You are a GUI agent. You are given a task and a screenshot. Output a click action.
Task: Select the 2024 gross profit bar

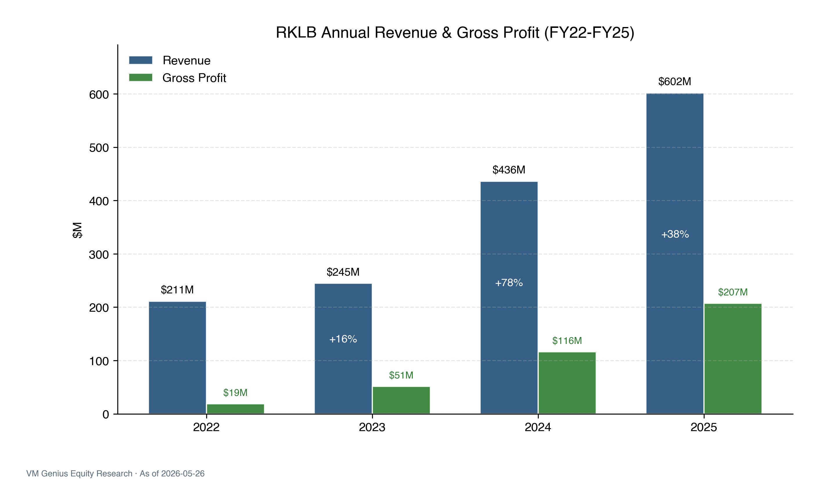[x=567, y=383]
